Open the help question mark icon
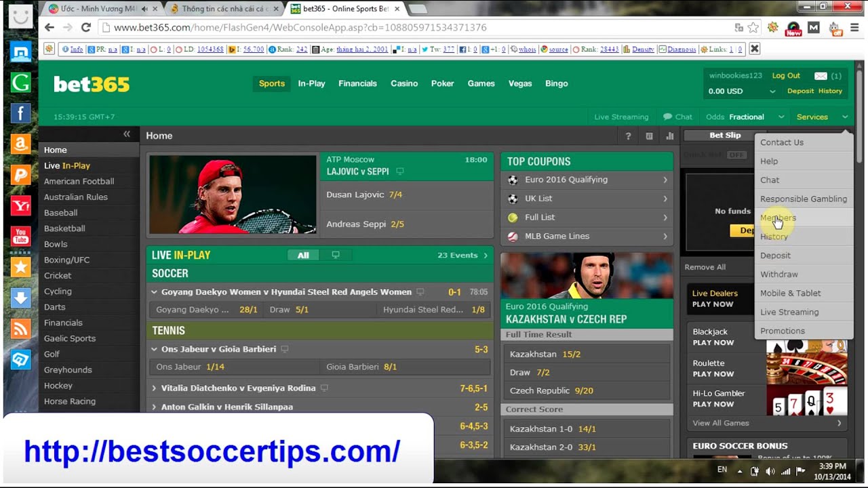 628,136
